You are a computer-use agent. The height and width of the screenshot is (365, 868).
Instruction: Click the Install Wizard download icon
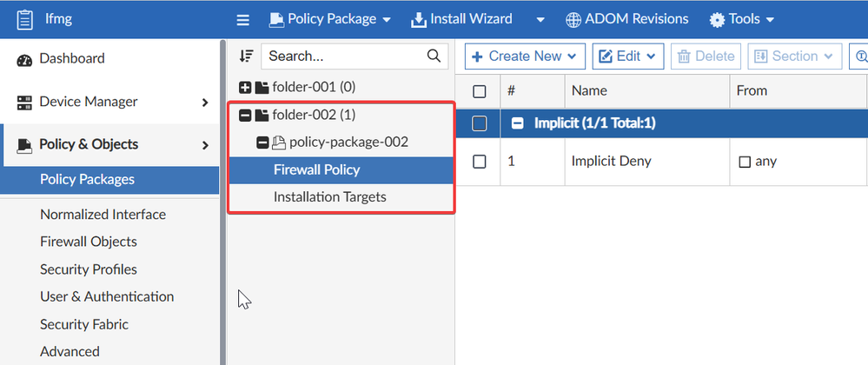418,19
